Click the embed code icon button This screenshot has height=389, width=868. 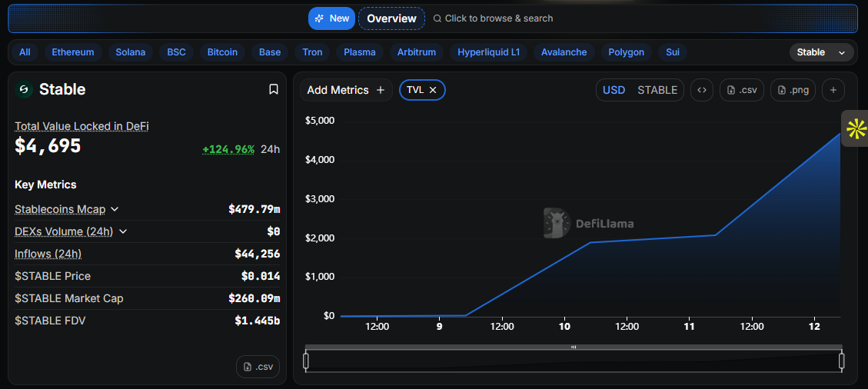pos(701,90)
